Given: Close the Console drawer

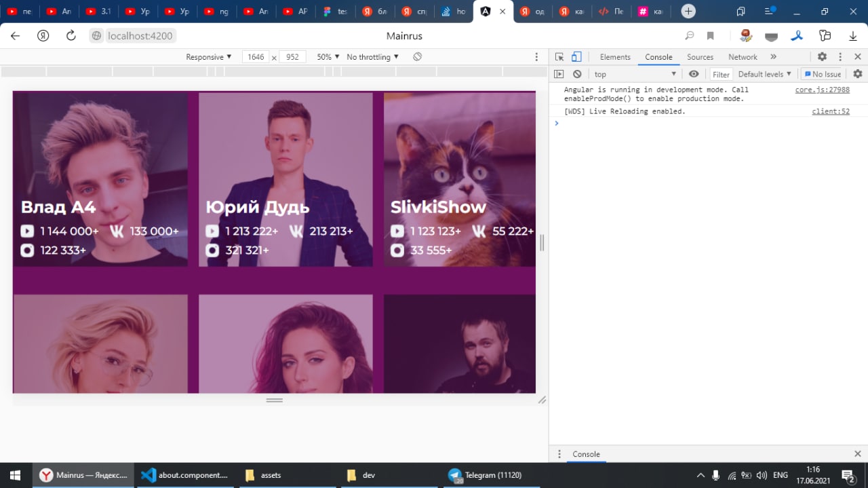Looking at the screenshot, I should coord(858,454).
